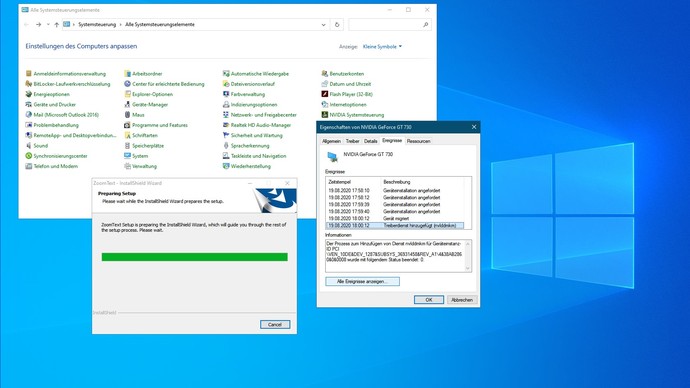Click the green setup progress bar
The width and height of the screenshot is (690, 388).
(195, 257)
